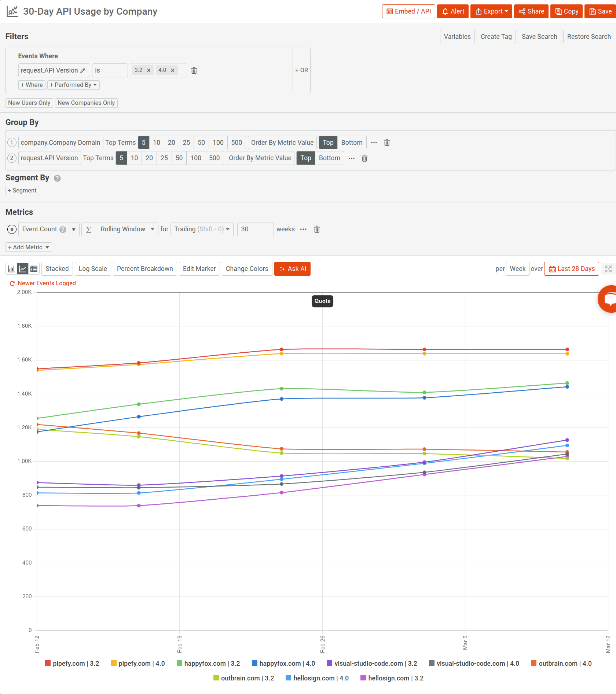Switch to the bar chart view
This screenshot has height=694, width=616.
(11, 269)
